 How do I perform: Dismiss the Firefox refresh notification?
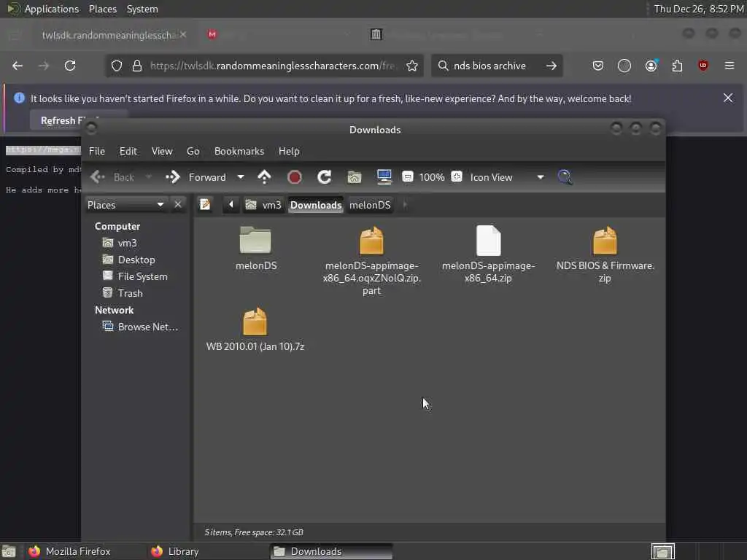pyautogui.click(x=728, y=98)
